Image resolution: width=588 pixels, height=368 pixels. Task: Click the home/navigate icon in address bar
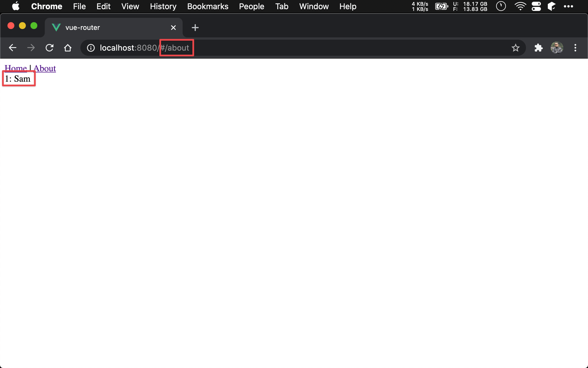tap(68, 47)
